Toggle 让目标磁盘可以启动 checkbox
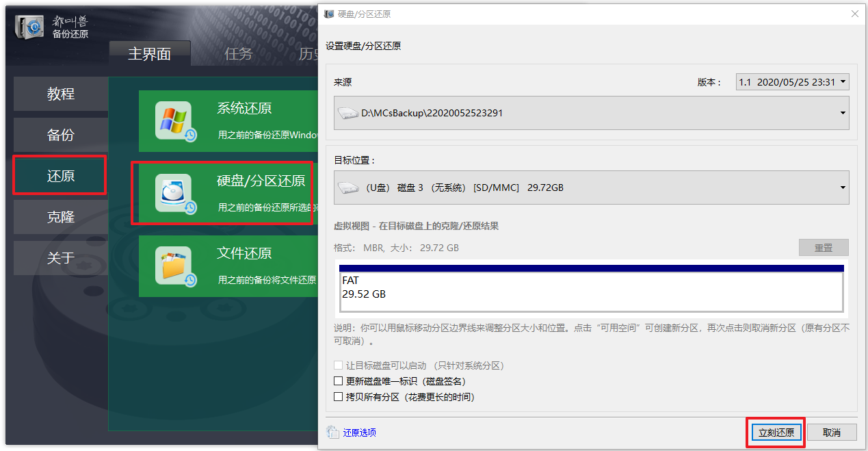 pos(338,365)
